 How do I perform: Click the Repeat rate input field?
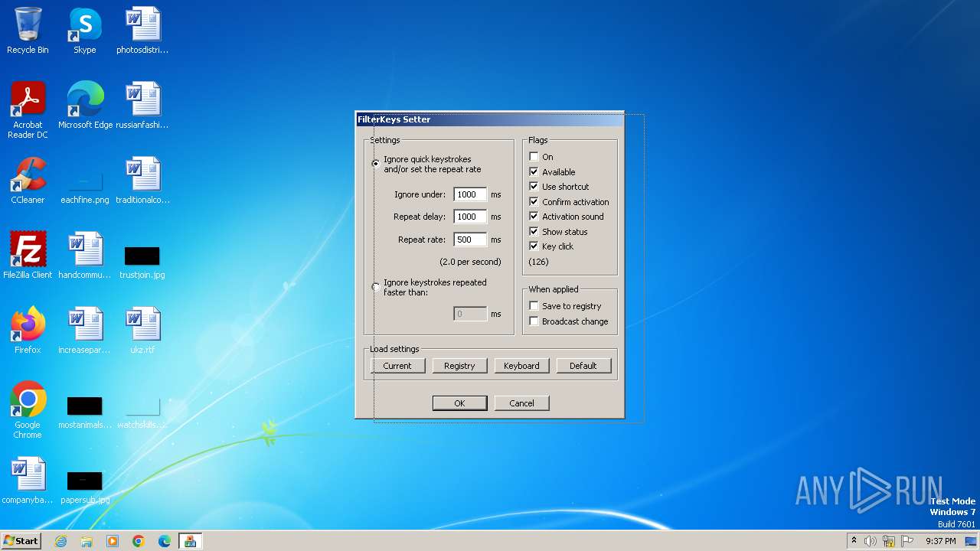(x=470, y=240)
